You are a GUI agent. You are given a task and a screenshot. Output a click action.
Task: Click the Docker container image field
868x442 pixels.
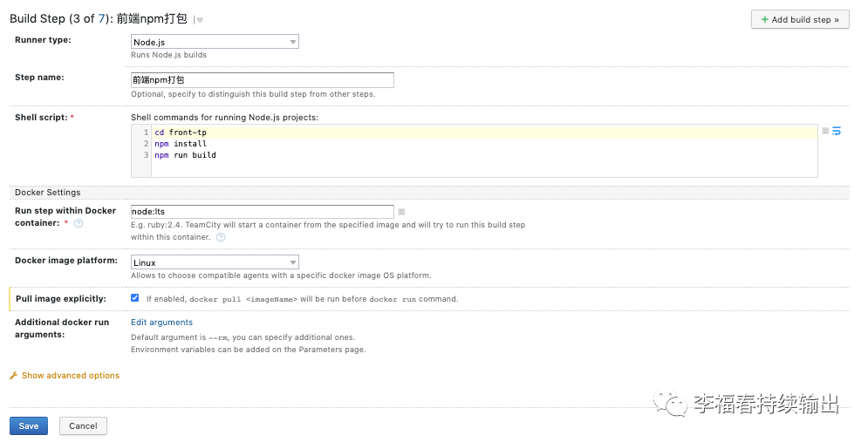click(x=263, y=211)
